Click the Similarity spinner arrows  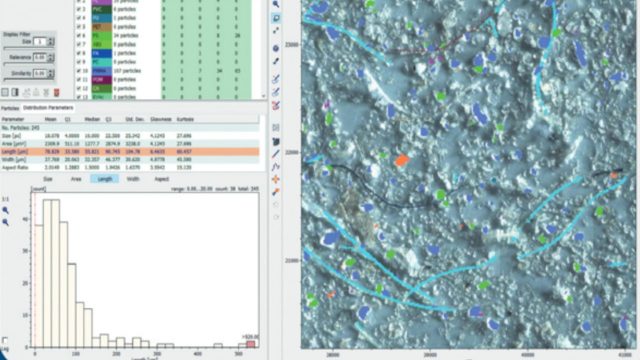point(51,73)
